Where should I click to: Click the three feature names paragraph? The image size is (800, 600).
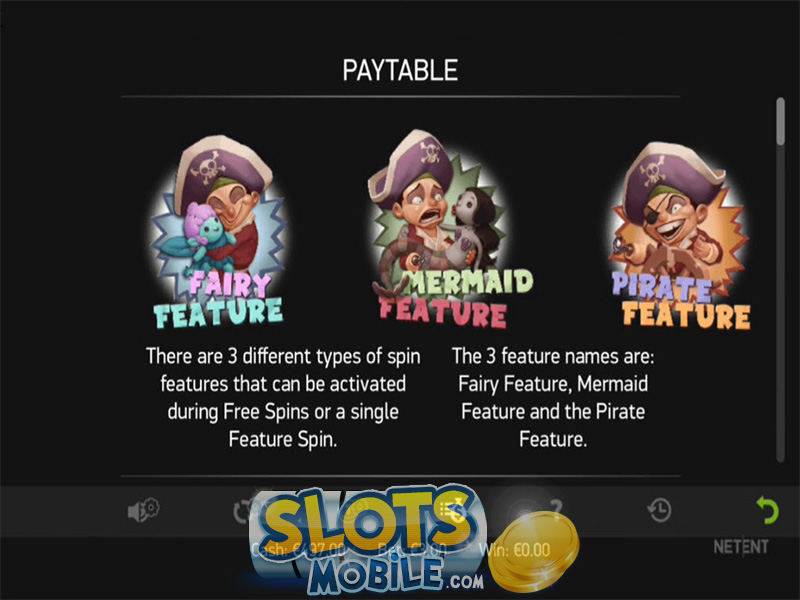tap(553, 397)
